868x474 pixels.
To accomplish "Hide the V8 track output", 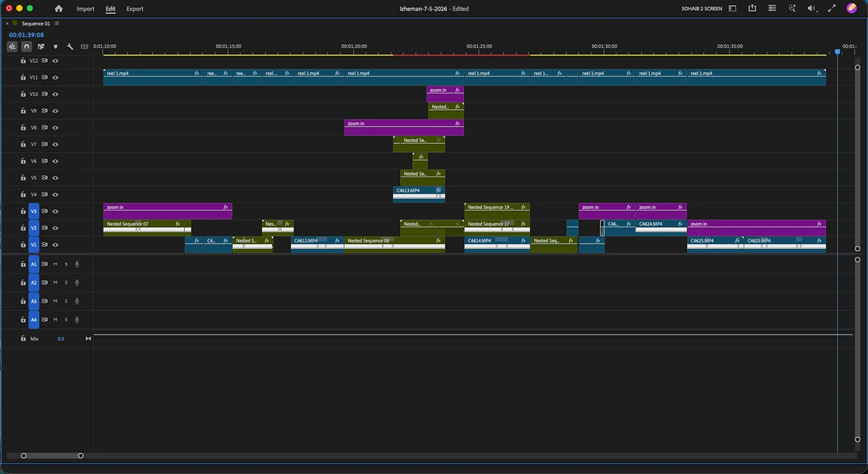I will click(x=55, y=127).
